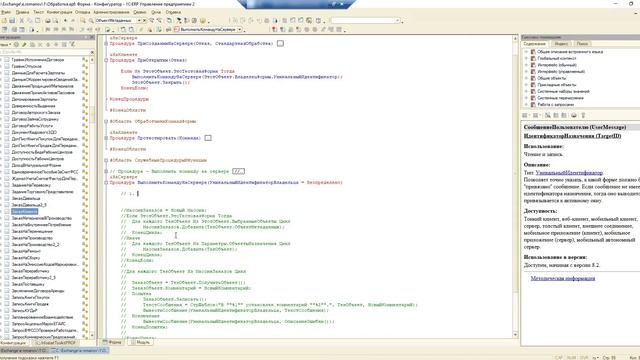The width and height of the screenshot is (640, 360).
Task: Open Методическая информация link
Action: click(563, 278)
